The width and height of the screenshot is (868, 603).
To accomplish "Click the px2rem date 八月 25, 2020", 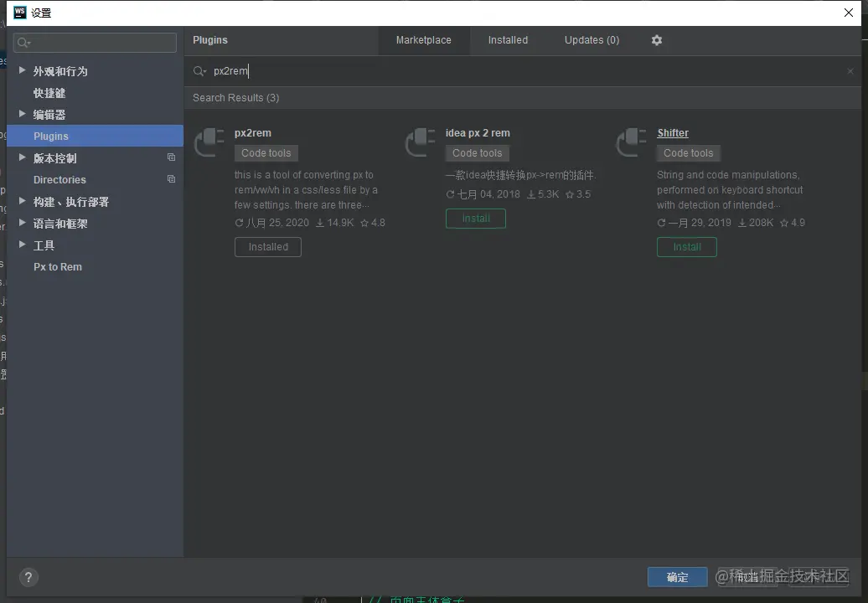I will coord(271,223).
